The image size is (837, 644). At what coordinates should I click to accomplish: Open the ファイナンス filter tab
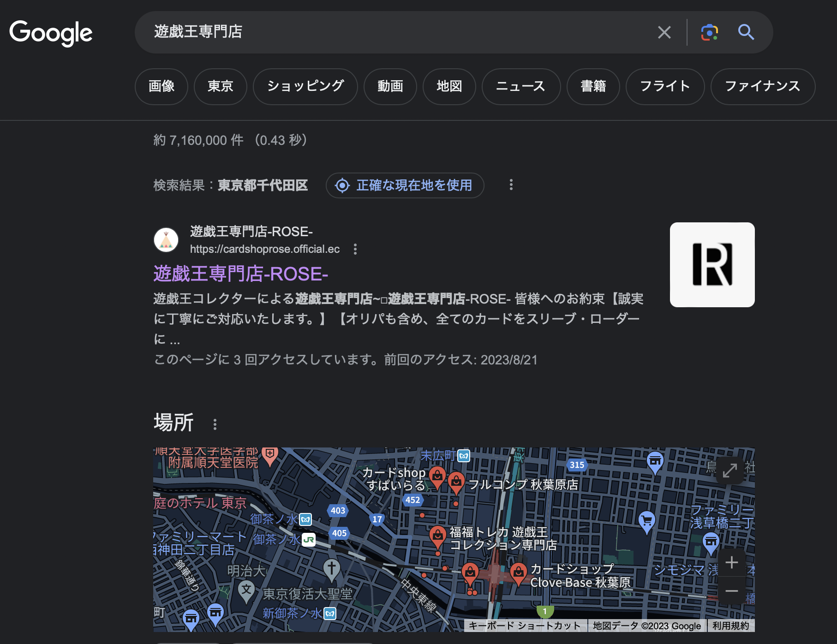click(763, 86)
